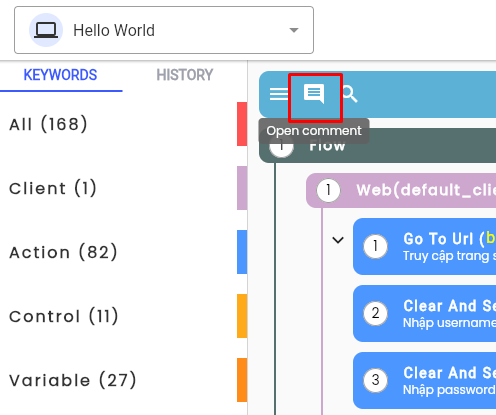Select step 3 Clear And Set password
496x415 pixels.
(424, 381)
